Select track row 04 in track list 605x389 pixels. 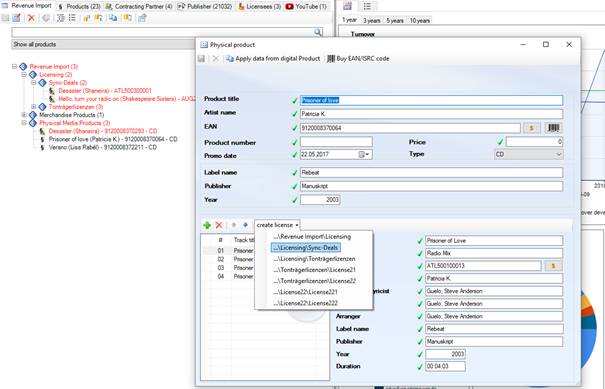tap(228, 276)
